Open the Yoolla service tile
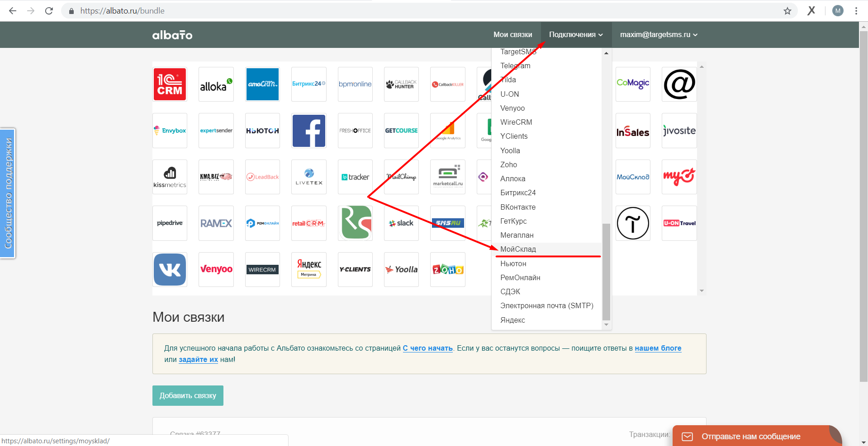 pos(401,269)
